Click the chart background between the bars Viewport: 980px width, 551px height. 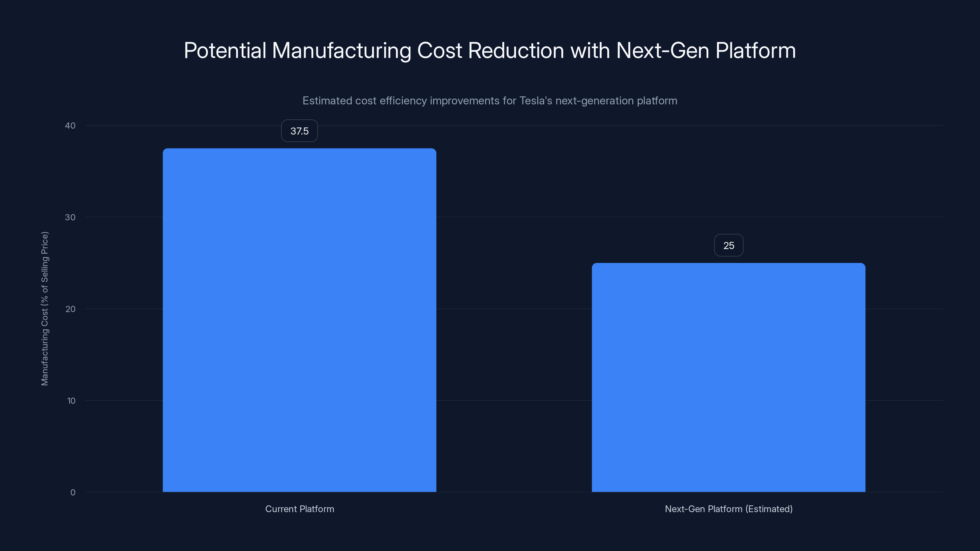coord(514,380)
